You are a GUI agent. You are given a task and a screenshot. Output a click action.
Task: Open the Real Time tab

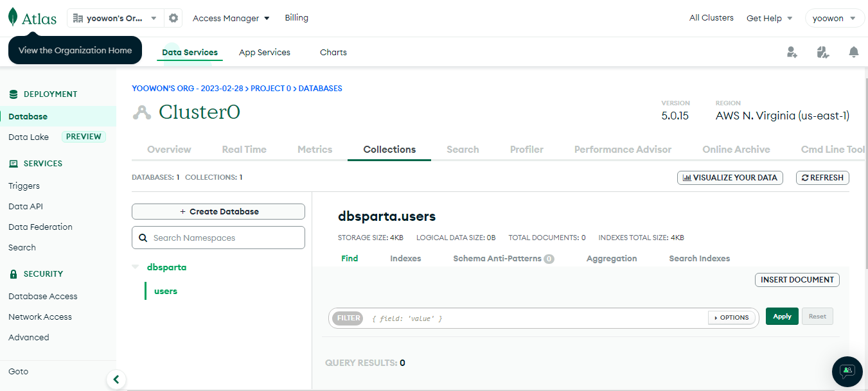[x=244, y=150]
